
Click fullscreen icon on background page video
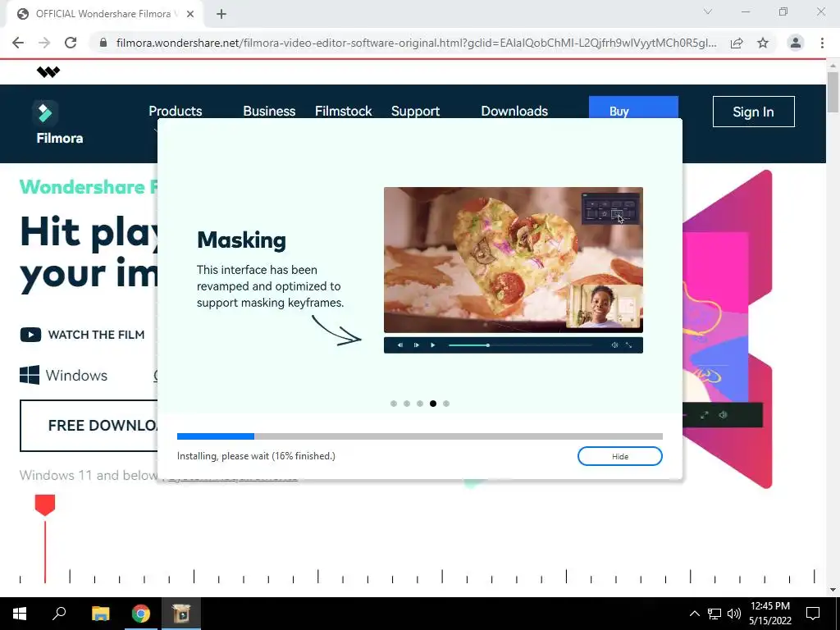click(705, 414)
